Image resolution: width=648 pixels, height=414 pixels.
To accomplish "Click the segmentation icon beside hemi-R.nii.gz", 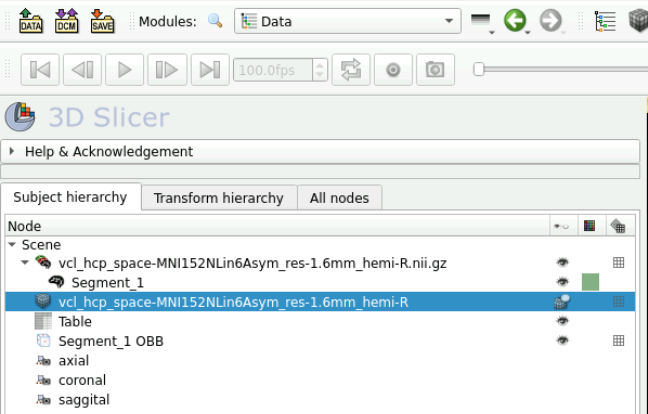I will pos(43,262).
